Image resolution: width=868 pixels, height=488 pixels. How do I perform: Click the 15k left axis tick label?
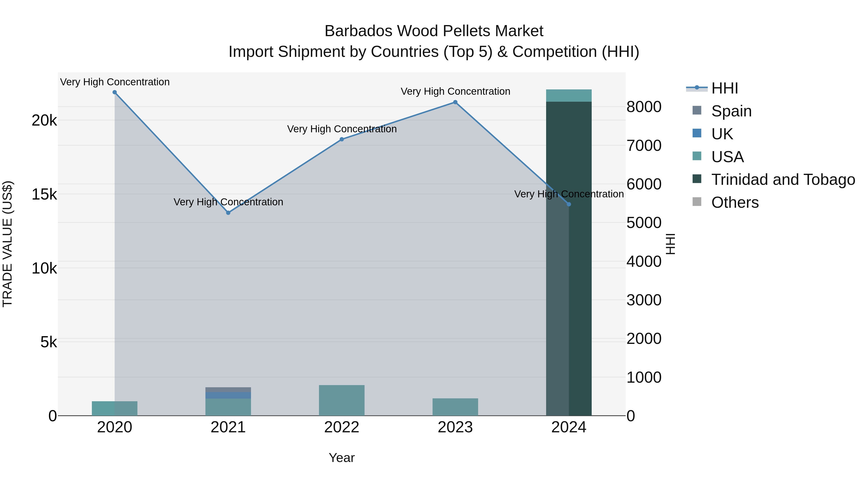[44, 194]
